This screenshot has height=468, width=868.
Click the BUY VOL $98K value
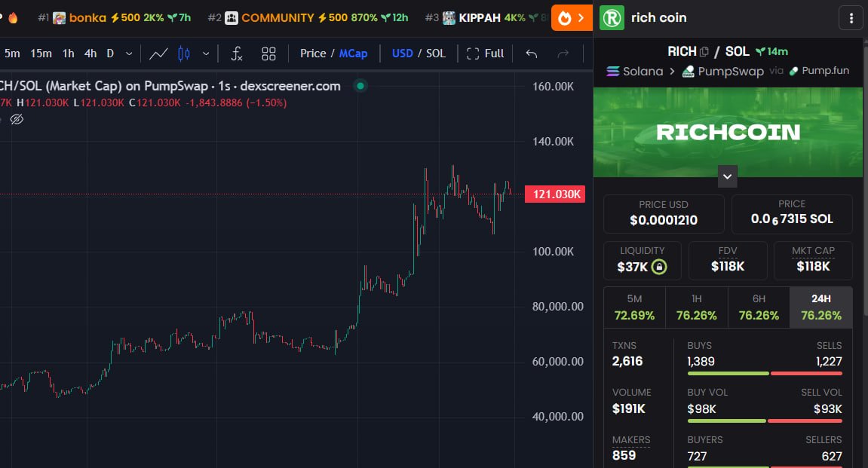(701, 409)
